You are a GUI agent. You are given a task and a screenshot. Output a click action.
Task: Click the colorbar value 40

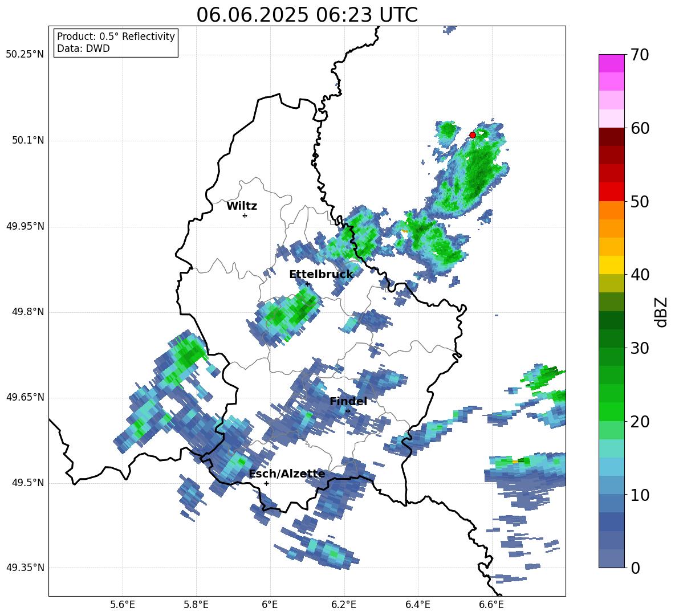pos(640,275)
